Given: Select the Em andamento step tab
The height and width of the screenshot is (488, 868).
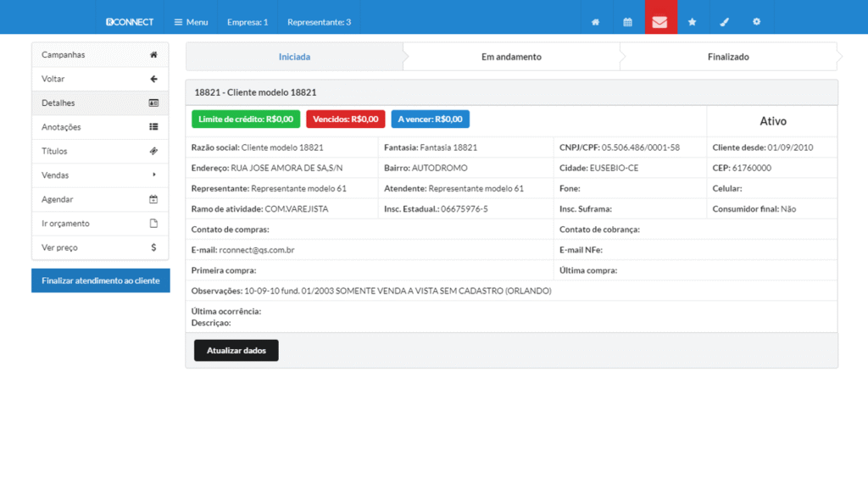Looking at the screenshot, I should click(x=511, y=57).
